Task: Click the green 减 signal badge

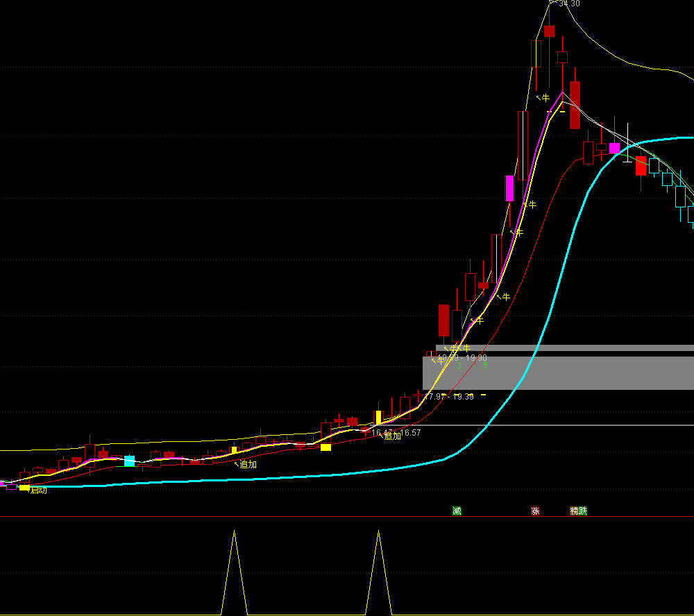Action: (457, 511)
